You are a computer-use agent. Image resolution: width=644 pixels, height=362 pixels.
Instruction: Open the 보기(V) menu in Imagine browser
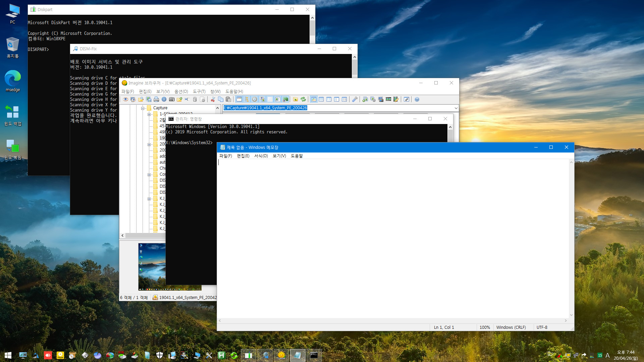point(163,92)
